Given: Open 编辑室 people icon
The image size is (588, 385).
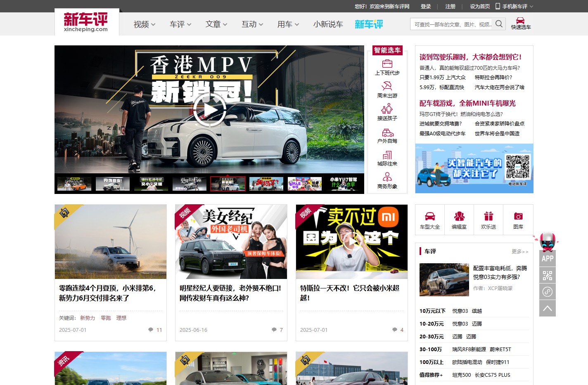Looking at the screenshot, I should click(459, 216).
